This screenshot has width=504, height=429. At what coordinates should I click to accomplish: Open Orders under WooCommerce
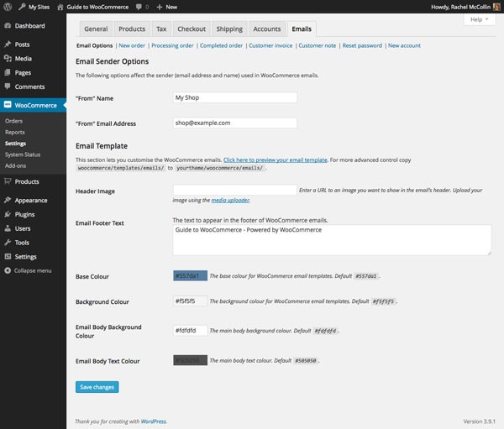click(x=13, y=121)
